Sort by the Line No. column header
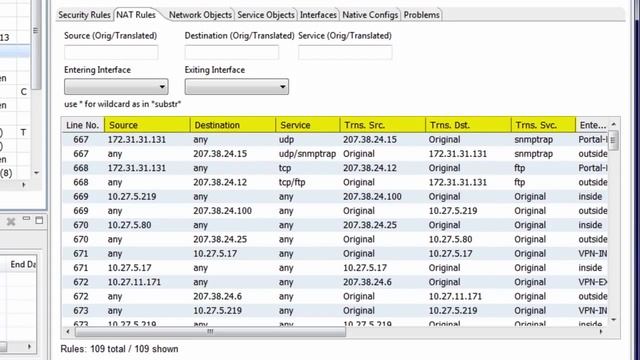 [83, 125]
